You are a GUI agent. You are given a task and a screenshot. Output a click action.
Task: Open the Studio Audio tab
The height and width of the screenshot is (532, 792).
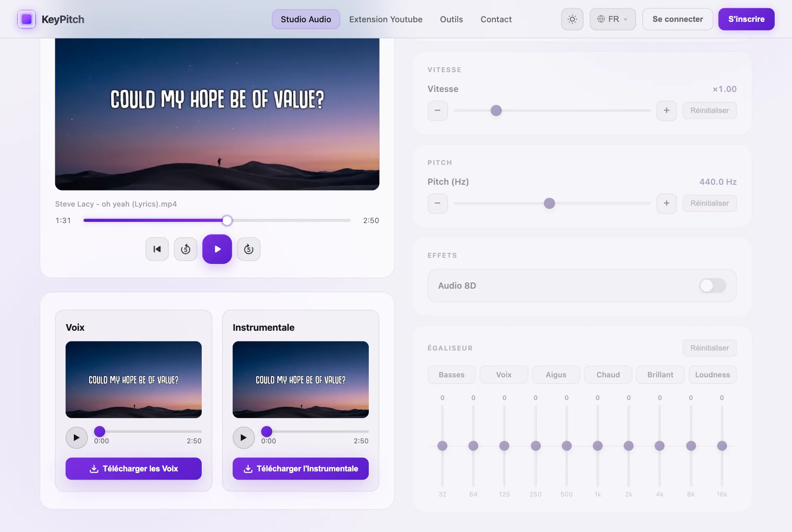(x=306, y=19)
